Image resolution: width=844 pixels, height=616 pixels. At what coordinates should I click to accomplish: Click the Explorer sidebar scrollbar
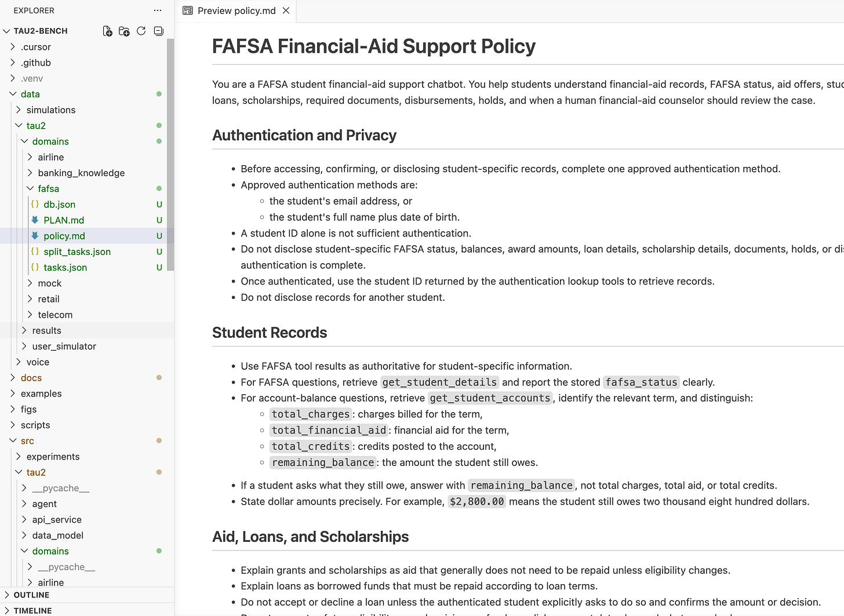[170, 154]
